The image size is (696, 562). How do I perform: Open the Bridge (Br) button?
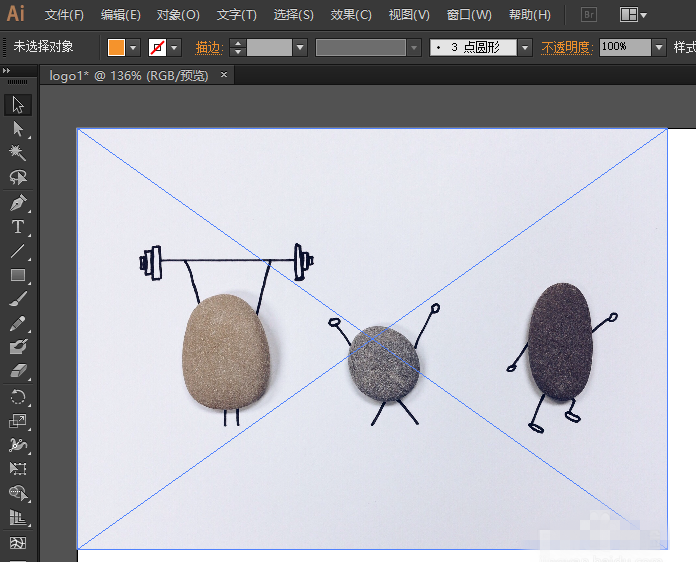pos(589,15)
